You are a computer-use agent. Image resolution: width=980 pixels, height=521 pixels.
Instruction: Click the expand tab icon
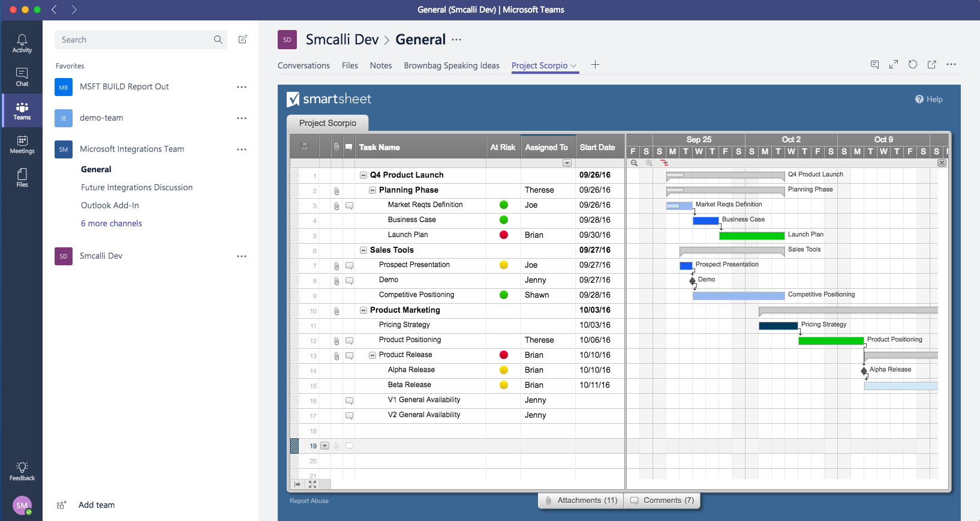[x=893, y=65]
